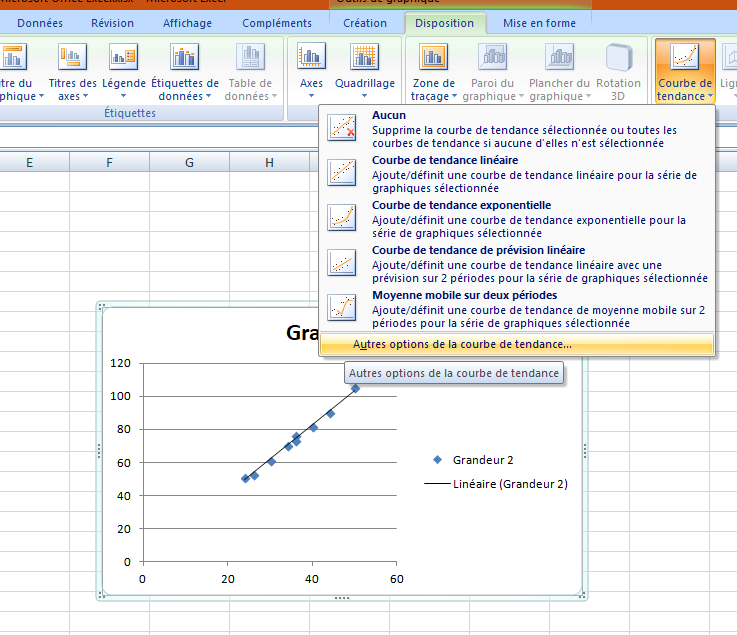Click the Linéaire (Grandeur 2) legend entry
737x635 pixels.
tap(496, 484)
